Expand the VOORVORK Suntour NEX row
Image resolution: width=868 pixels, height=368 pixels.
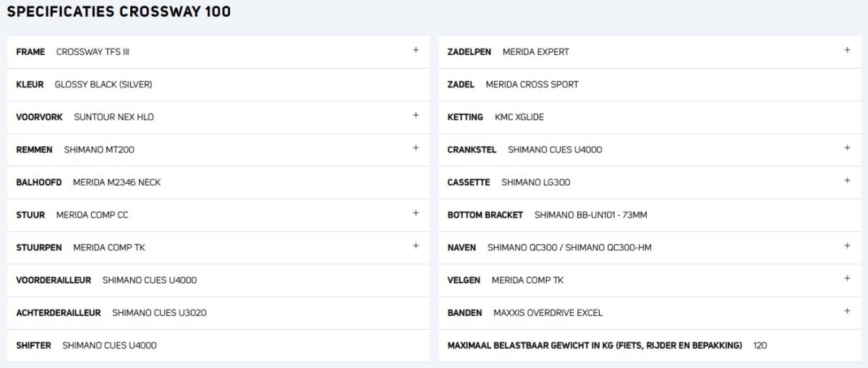coord(416,116)
